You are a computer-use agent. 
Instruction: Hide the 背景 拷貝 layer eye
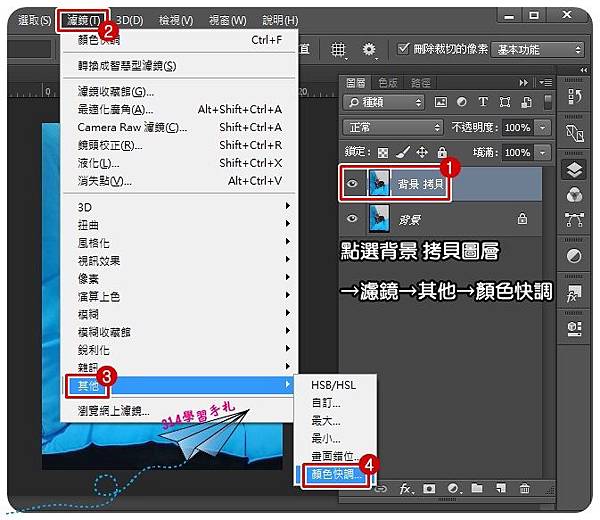pos(352,184)
